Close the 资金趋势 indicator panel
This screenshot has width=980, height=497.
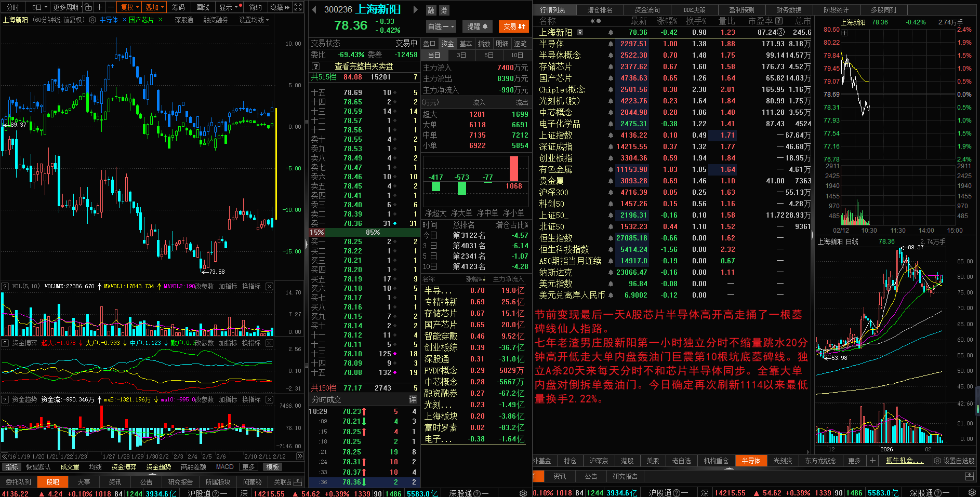(269, 399)
